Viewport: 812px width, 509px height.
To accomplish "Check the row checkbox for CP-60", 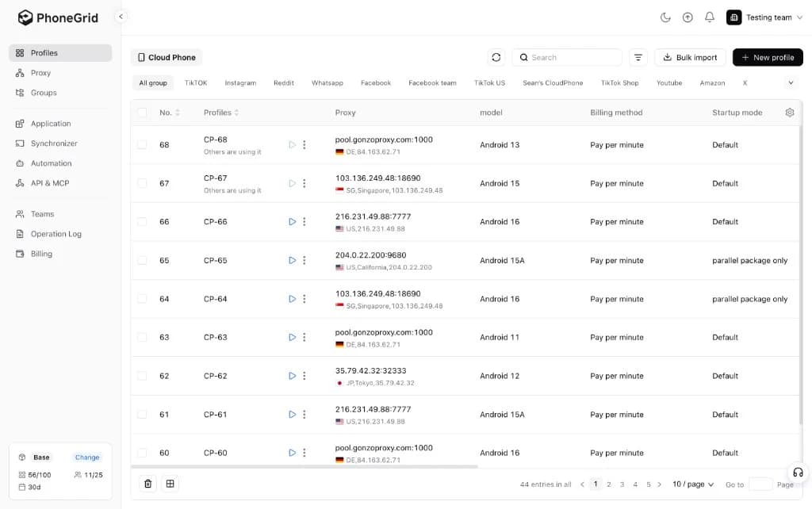I will pyautogui.click(x=142, y=453).
